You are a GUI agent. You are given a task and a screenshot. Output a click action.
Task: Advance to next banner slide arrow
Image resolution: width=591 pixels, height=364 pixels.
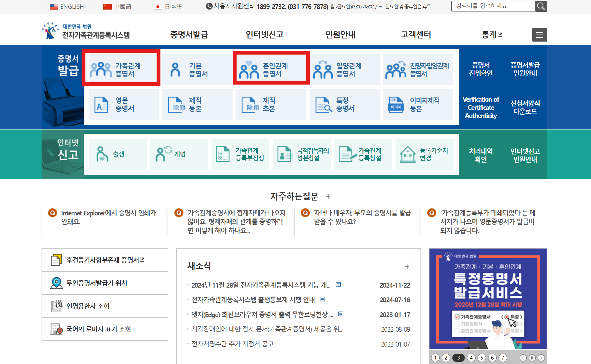tap(541, 358)
